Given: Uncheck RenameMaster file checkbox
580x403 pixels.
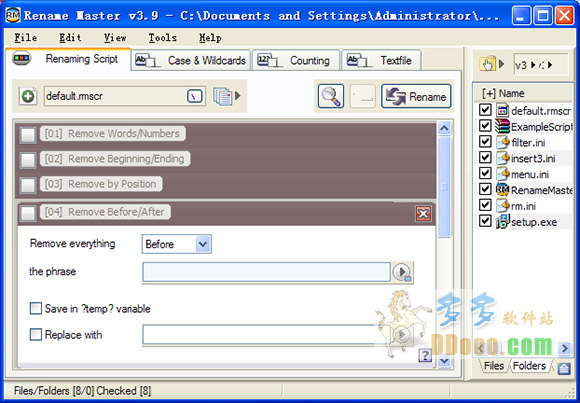Looking at the screenshot, I should click(x=485, y=189).
